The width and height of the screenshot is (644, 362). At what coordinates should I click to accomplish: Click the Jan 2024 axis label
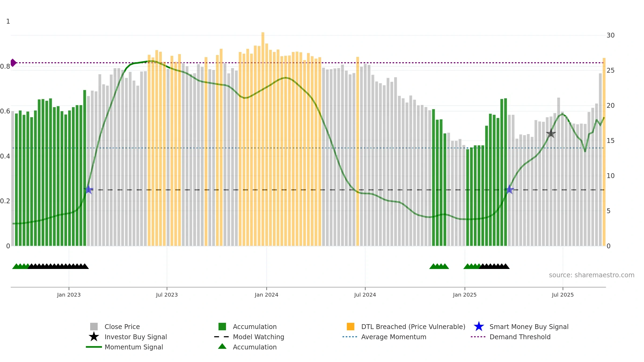pos(266,295)
